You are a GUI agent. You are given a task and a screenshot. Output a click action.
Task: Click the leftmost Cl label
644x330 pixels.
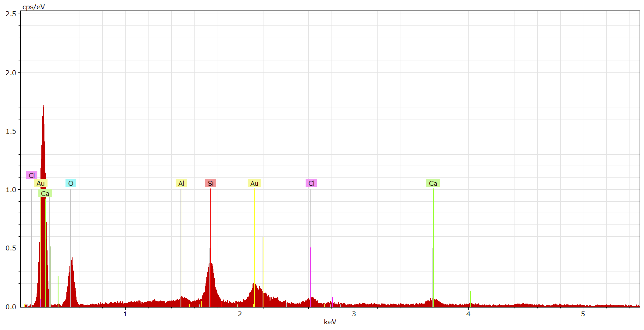(x=32, y=175)
